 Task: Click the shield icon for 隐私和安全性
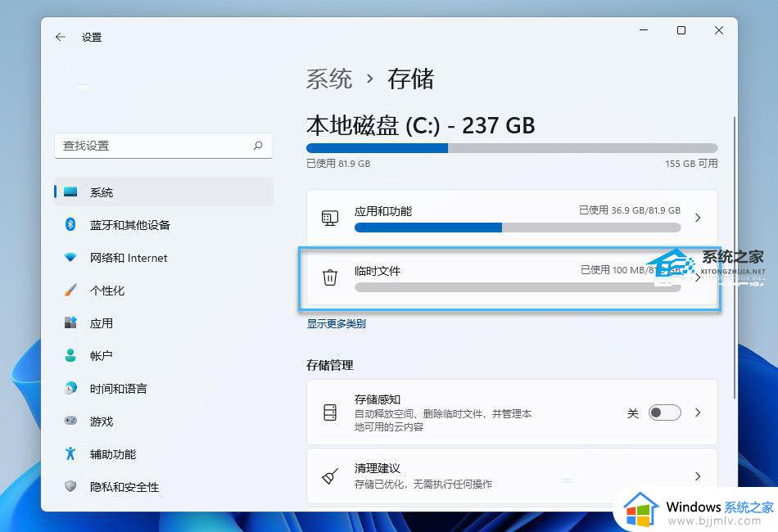pyautogui.click(x=70, y=486)
